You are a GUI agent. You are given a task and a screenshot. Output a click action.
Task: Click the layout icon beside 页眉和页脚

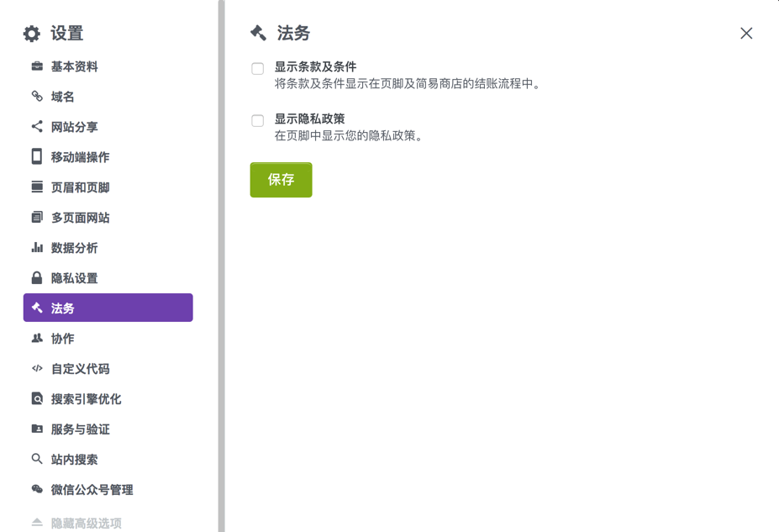[37, 187]
